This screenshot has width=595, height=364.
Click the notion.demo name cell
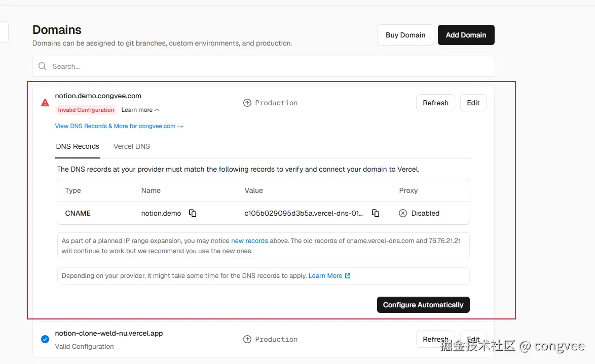161,213
